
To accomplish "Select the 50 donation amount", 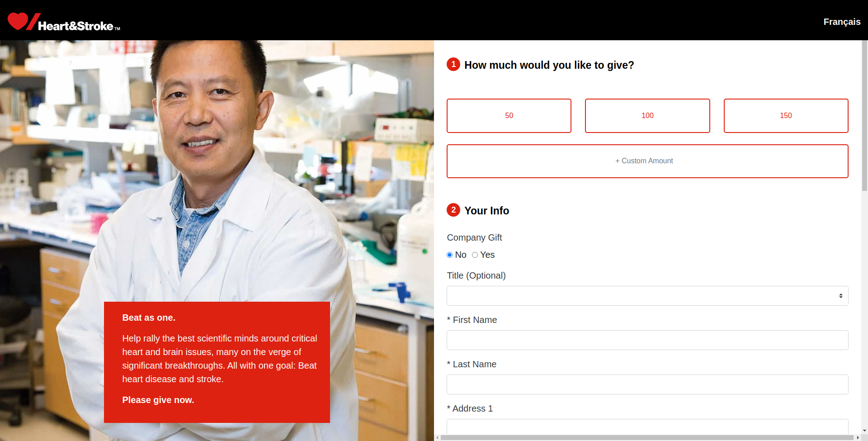I will (509, 116).
